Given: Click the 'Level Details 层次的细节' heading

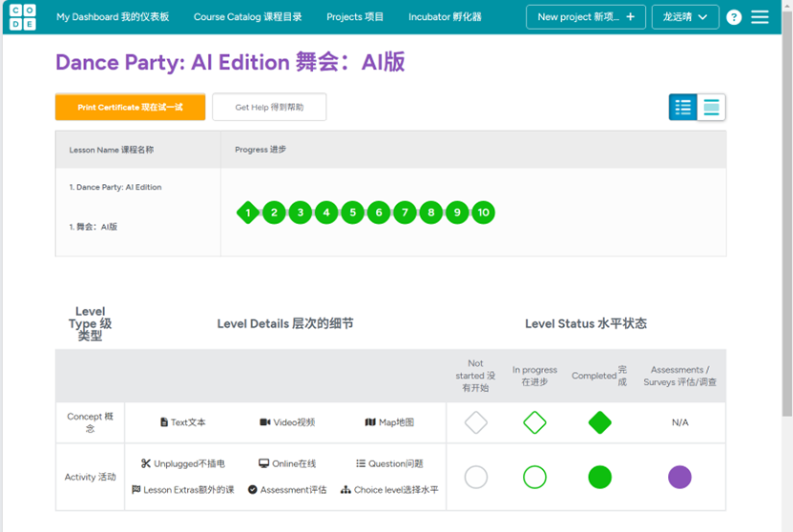Looking at the screenshot, I should (x=285, y=323).
